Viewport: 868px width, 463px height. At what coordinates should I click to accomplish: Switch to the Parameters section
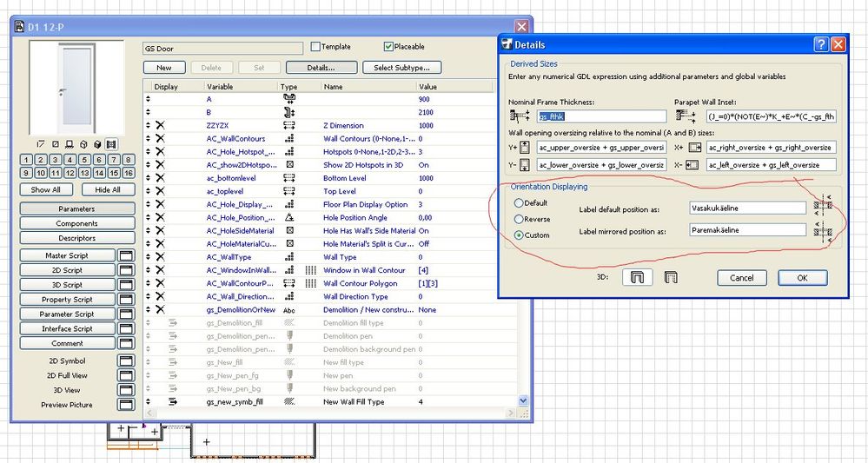click(x=77, y=208)
